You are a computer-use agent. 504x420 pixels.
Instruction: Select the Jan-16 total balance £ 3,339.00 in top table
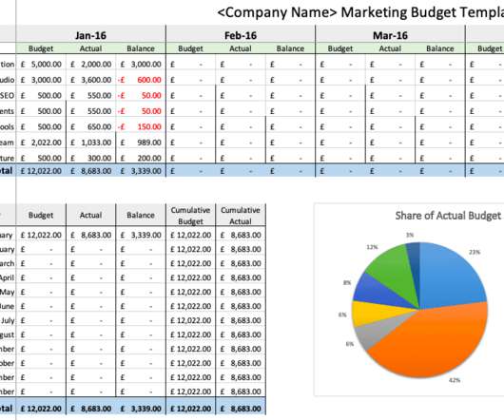(x=141, y=171)
